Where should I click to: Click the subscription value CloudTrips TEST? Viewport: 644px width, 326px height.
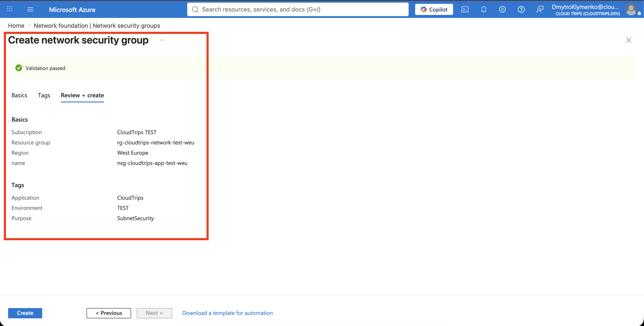click(137, 132)
